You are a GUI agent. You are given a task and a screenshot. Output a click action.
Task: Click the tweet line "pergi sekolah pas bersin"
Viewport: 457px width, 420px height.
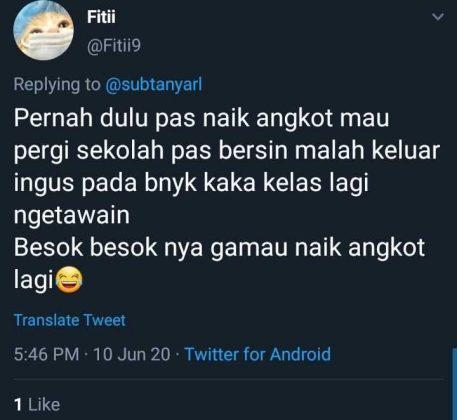click(227, 151)
